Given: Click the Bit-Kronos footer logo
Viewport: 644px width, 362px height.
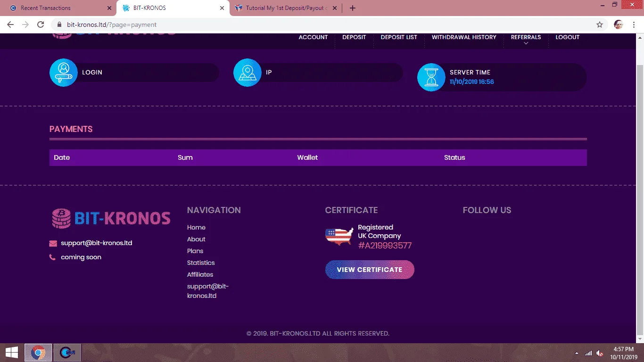Looking at the screenshot, I should coord(111,218).
